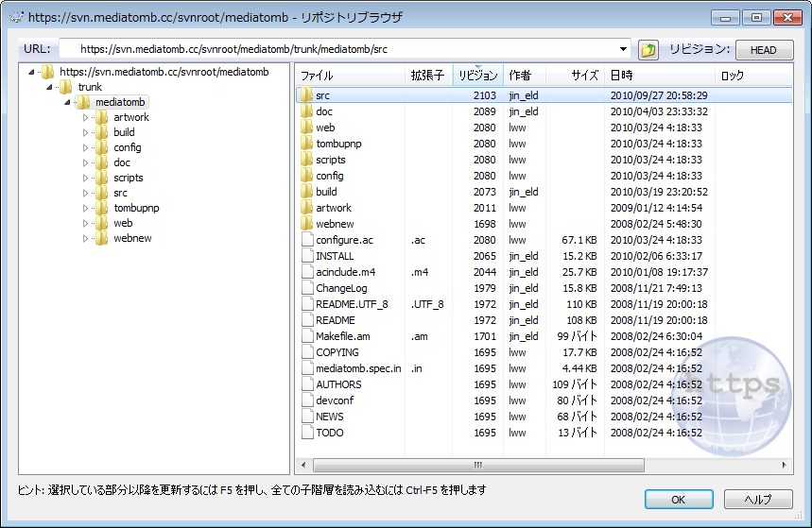Image resolution: width=812 pixels, height=528 pixels.
Task: Click 13 バイト size of TODO
Action: (578, 433)
